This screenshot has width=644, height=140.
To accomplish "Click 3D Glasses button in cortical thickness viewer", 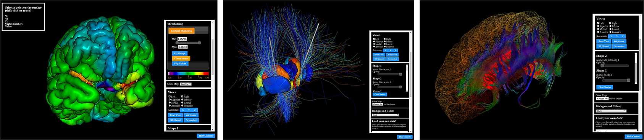I will click(176, 120).
